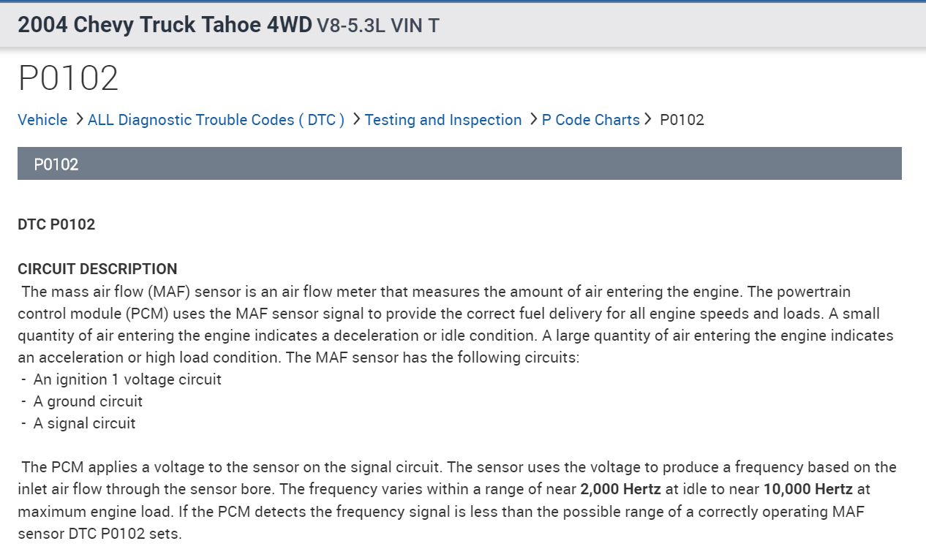Click the bold DTC P0102 heading
This screenshot has width=926, height=560.
[x=56, y=224]
